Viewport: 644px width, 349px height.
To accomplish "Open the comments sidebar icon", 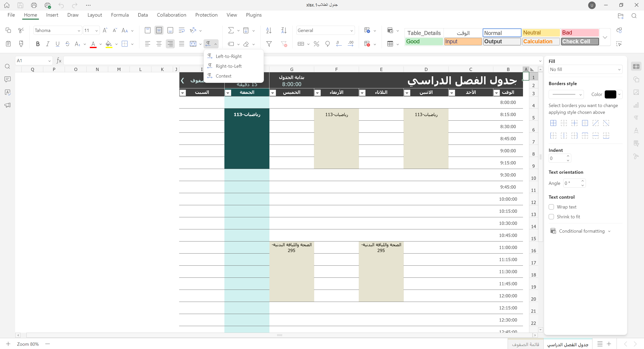I will tap(8, 79).
